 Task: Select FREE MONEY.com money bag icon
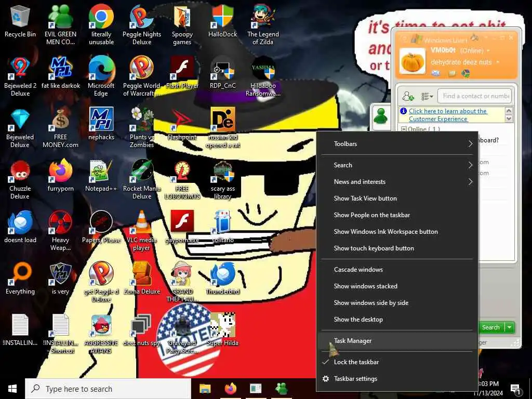click(60, 128)
